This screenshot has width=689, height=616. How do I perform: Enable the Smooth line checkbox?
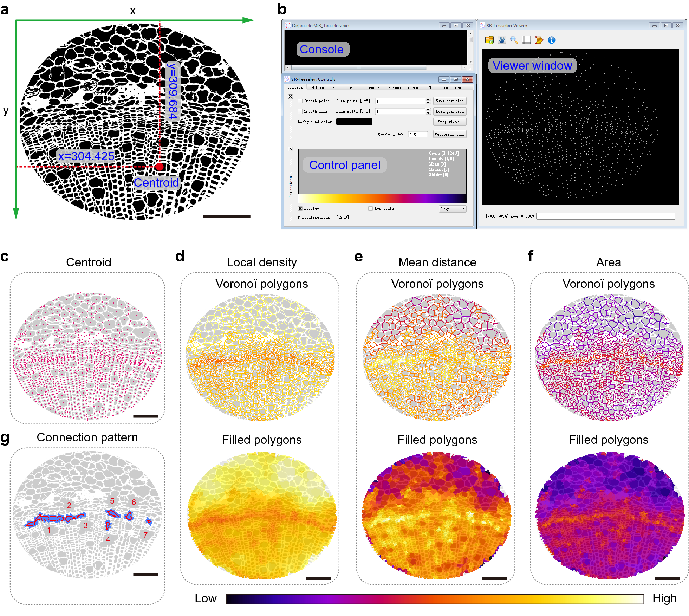tap(300, 111)
